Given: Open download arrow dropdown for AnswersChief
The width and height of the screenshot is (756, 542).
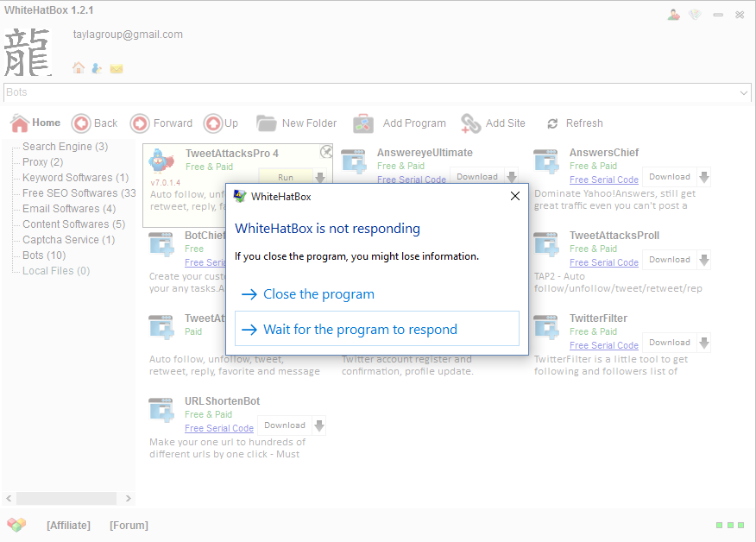Looking at the screenshot, I should tap(704, 177).
